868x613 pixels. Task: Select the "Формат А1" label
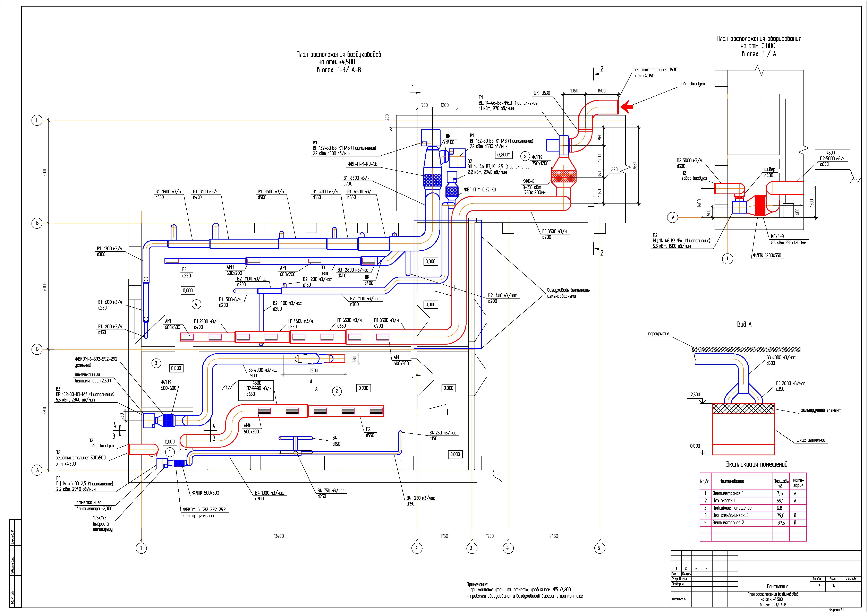[x=836, y=610]
